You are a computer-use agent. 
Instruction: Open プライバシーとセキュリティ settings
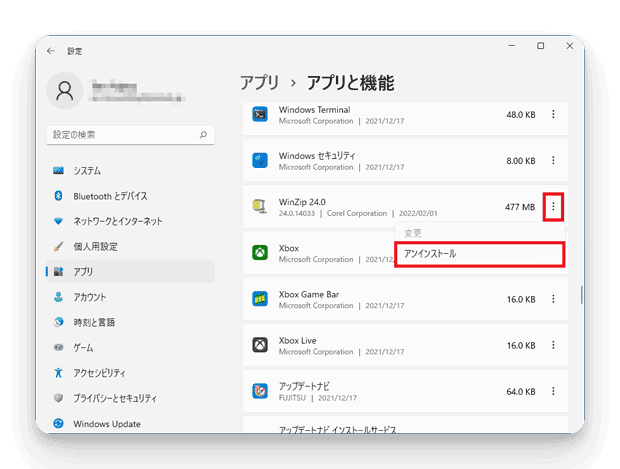[x=130, y=398]
